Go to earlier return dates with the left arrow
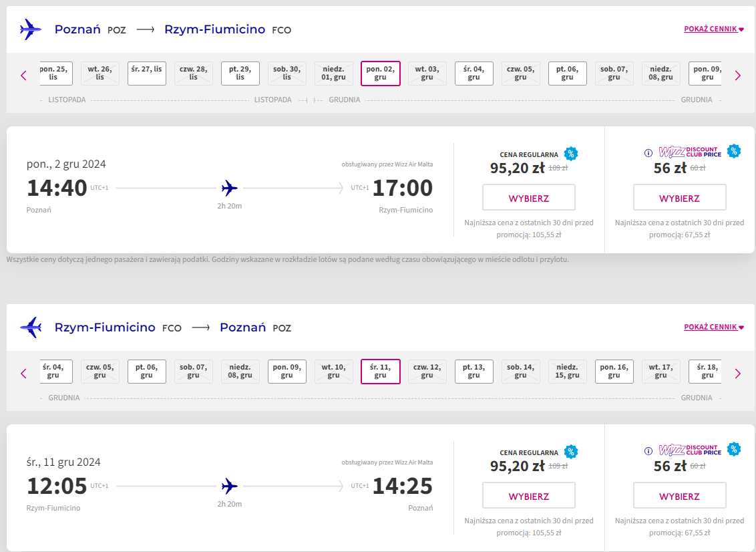756x552 pixels. click(23, 374)
